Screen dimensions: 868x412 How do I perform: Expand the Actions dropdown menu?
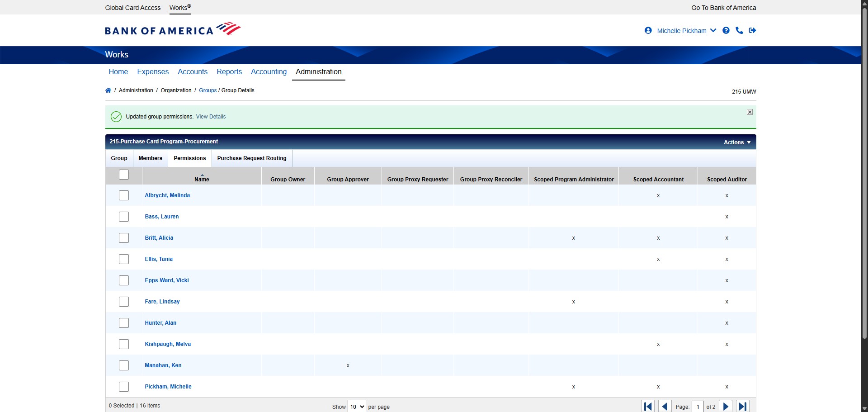click(737, 142)
